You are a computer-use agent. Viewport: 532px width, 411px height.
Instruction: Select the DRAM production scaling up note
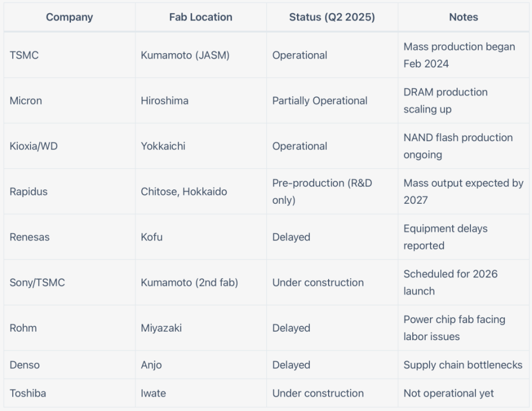tap(446, 100)
